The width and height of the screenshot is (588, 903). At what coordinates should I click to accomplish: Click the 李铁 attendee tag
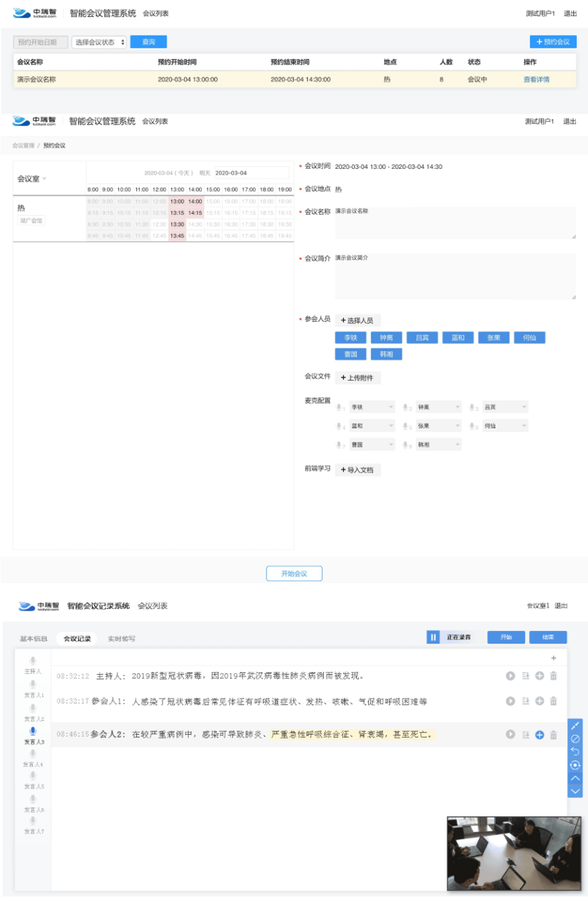click(x=350, y=338)
